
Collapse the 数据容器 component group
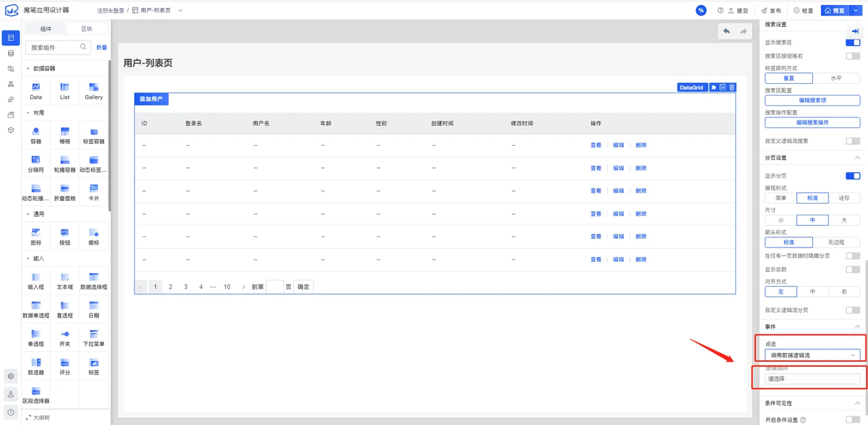[x=28, y=68]
